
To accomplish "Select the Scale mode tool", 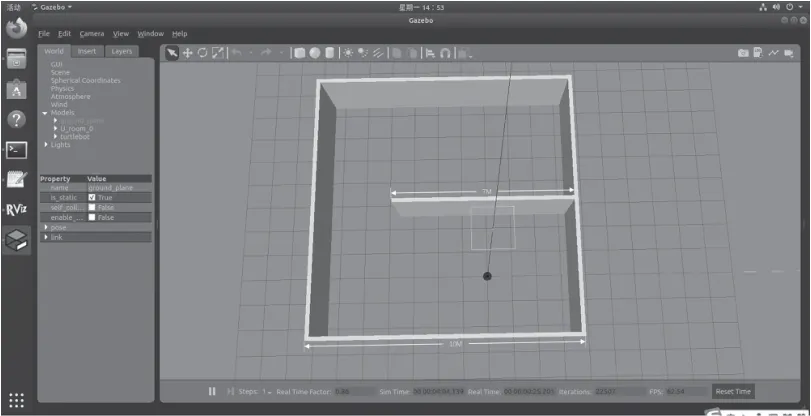I will pos(218,53).
